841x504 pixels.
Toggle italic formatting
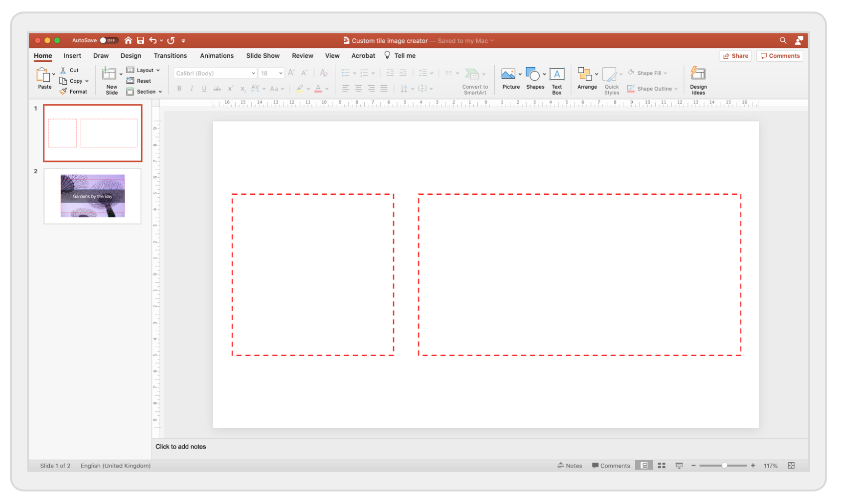click(191, 88)
